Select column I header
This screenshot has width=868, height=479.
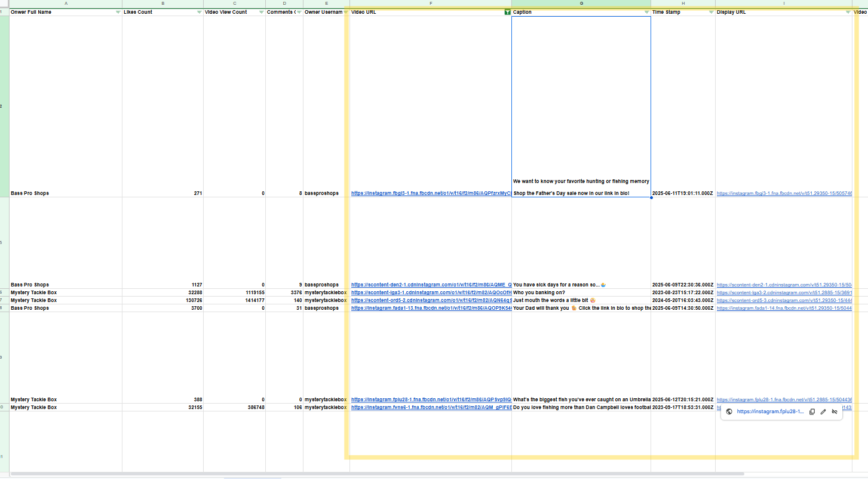784,4
